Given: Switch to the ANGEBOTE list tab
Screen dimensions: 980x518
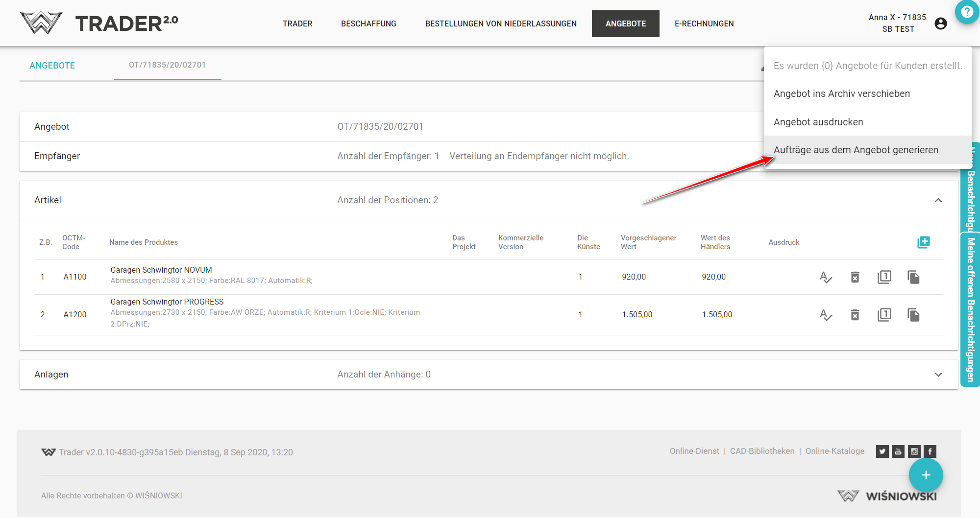Looking at the screenshot, I should 52,66.
